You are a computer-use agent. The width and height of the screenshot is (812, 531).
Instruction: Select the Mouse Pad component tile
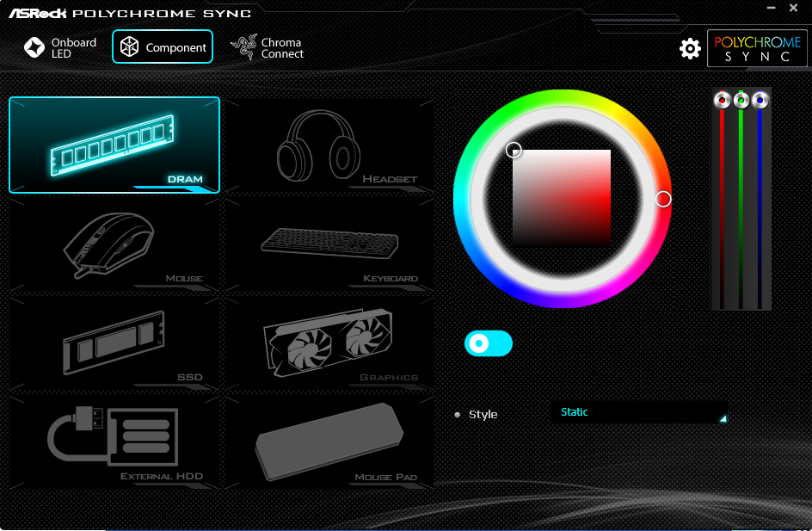[x=329, y=441]
